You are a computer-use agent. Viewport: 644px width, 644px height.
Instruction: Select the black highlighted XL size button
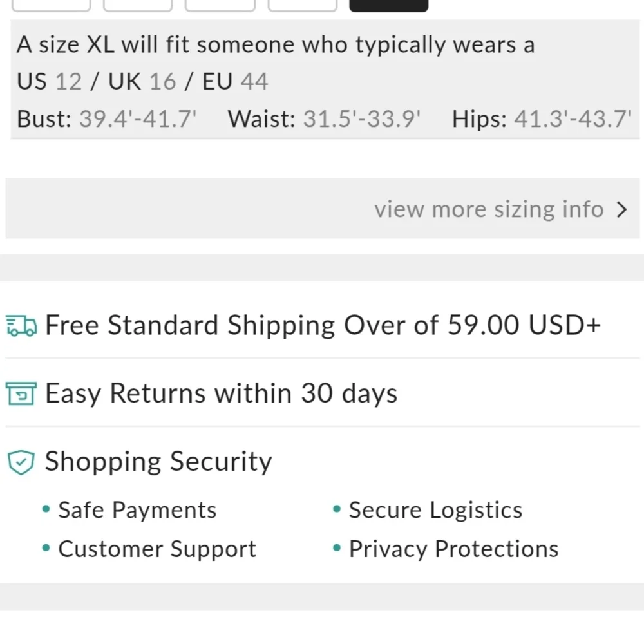point(388,6)
